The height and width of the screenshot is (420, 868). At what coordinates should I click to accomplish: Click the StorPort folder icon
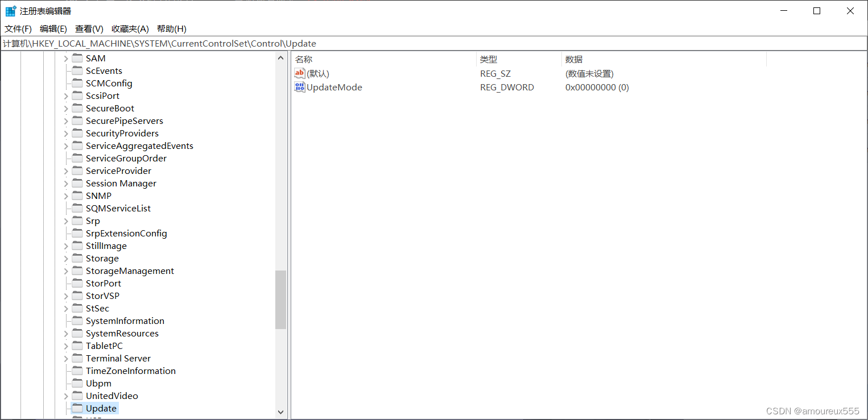pos(77,283)
